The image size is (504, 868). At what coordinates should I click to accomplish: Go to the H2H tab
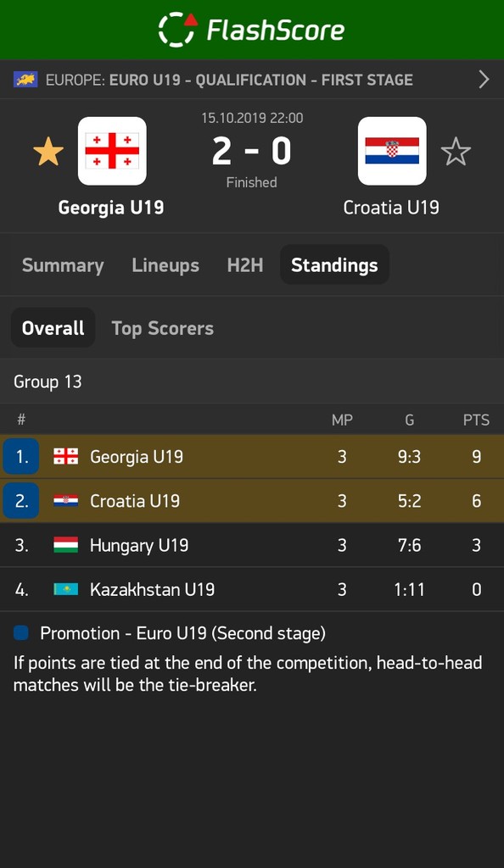(x=245, y=265)
